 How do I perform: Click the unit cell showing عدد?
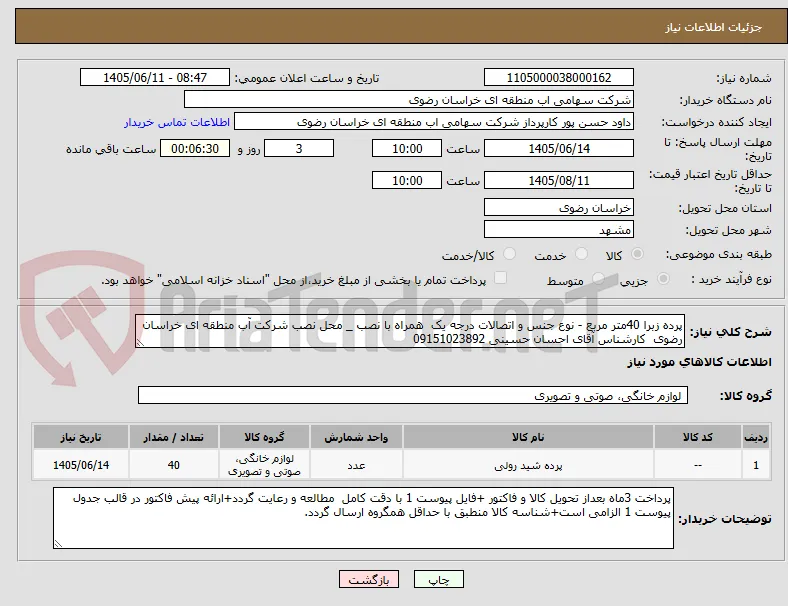356,465
